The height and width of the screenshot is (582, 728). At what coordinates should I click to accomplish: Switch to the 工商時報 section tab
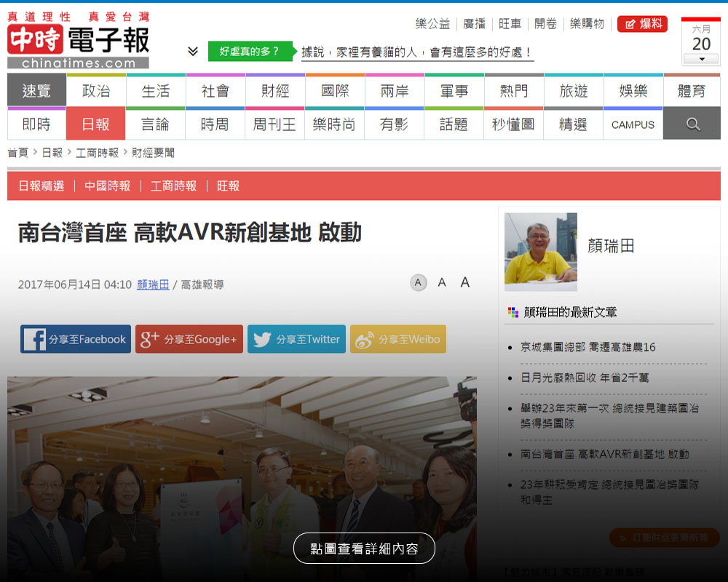click(x=173, y=186)
